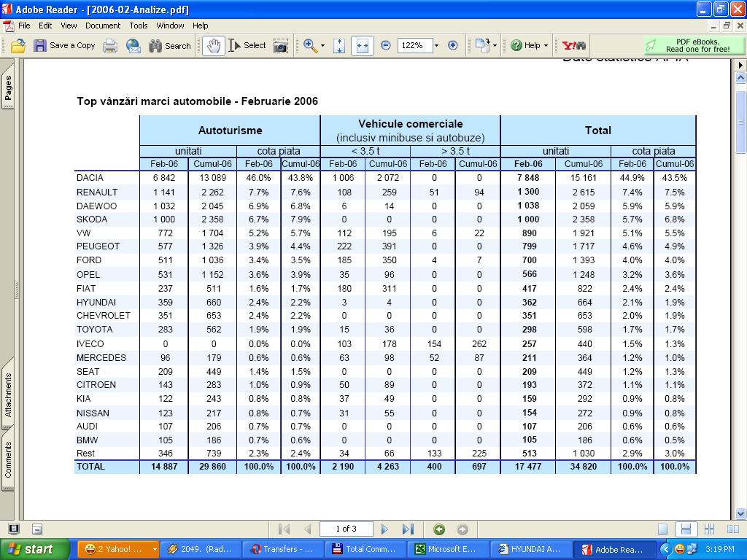Click the minus Zoom Out button
This screenshot has width=747, height=560.
[x=386, y=46]
